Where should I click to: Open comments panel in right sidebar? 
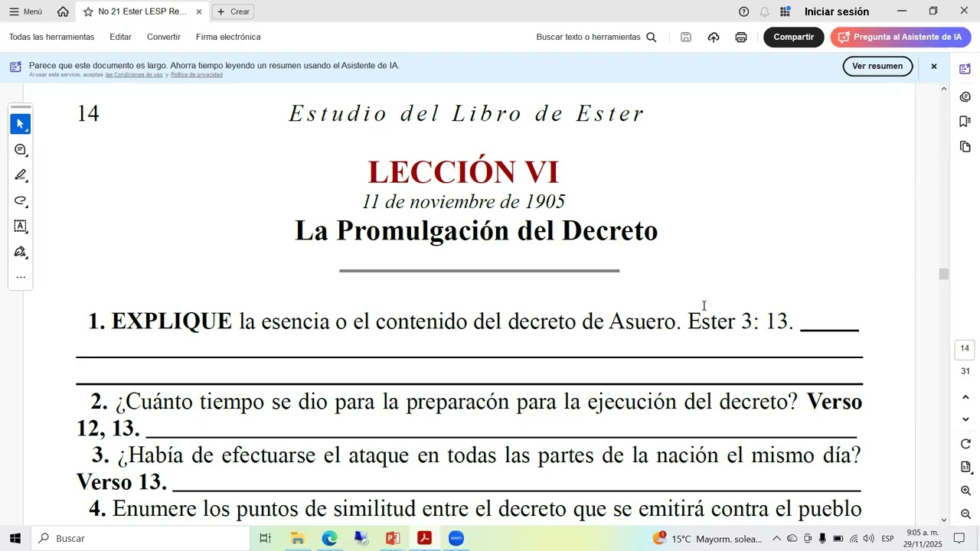pyautogui.click(x=965, y=96)
